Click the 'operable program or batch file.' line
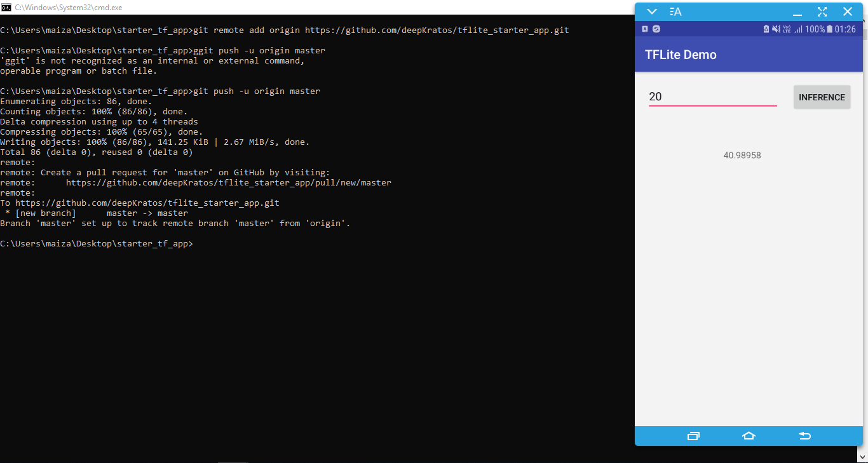Screen dimensions: 868x463 [79, 71]
